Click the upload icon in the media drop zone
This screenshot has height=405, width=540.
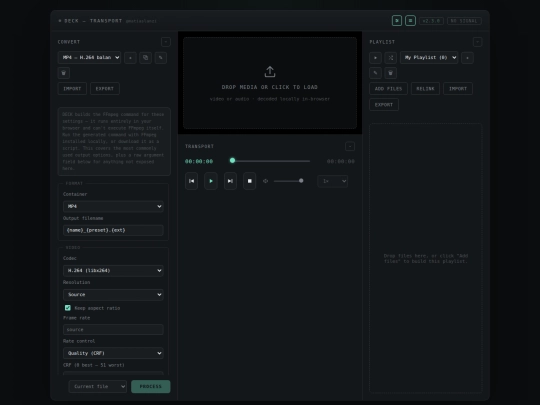pyautogui.click(x=270, y=72)
